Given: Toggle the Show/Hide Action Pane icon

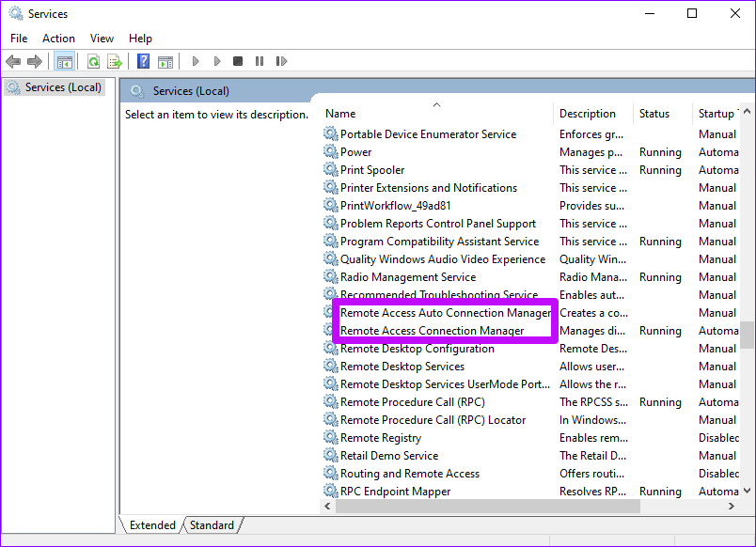Looking at the screenshot, I should point(165,61).
